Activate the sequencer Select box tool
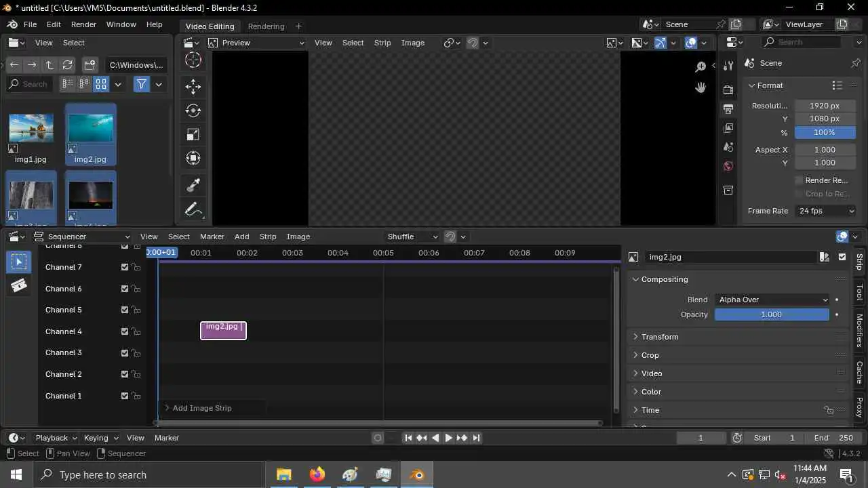Screen dimensions: 868x488 (19, 262)
